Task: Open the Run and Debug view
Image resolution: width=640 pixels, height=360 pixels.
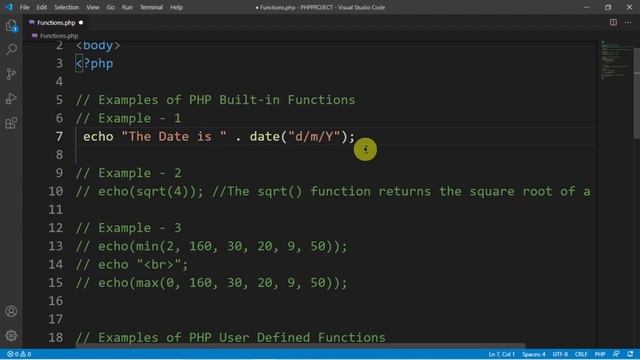Action: [11, 98]
